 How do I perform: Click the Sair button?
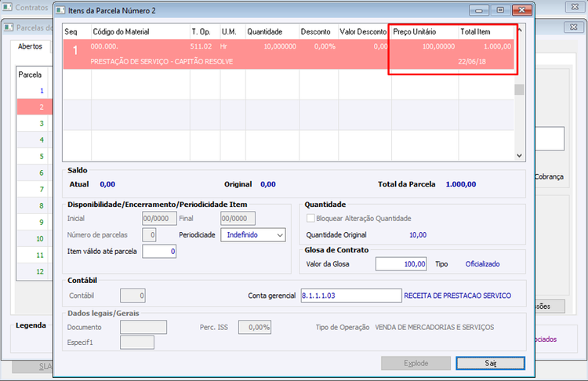490,363
